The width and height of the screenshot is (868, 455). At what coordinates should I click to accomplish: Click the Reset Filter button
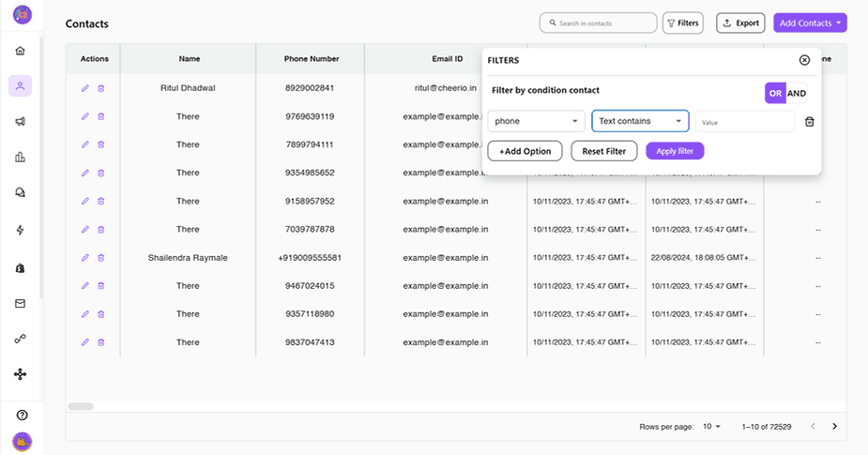604,151
